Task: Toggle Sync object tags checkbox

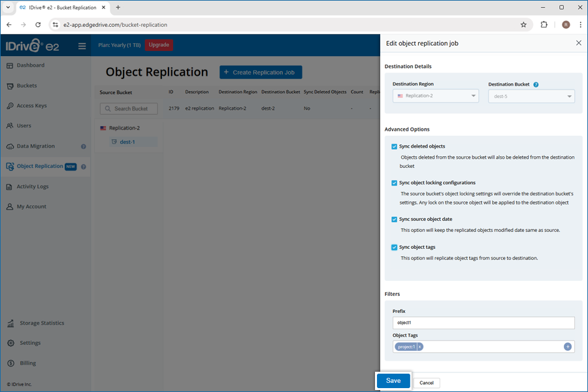Action: [394, 248]
